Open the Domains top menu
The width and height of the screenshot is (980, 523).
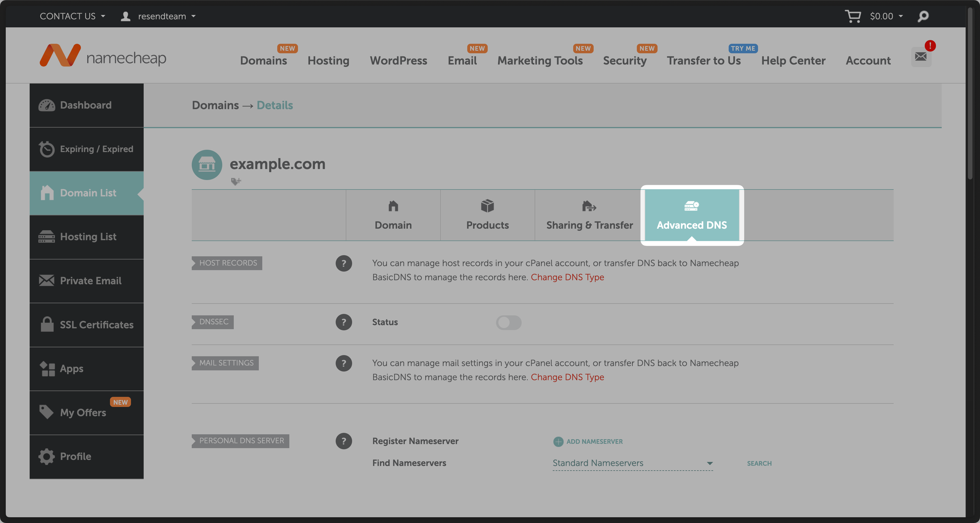(x=263, y=60)
